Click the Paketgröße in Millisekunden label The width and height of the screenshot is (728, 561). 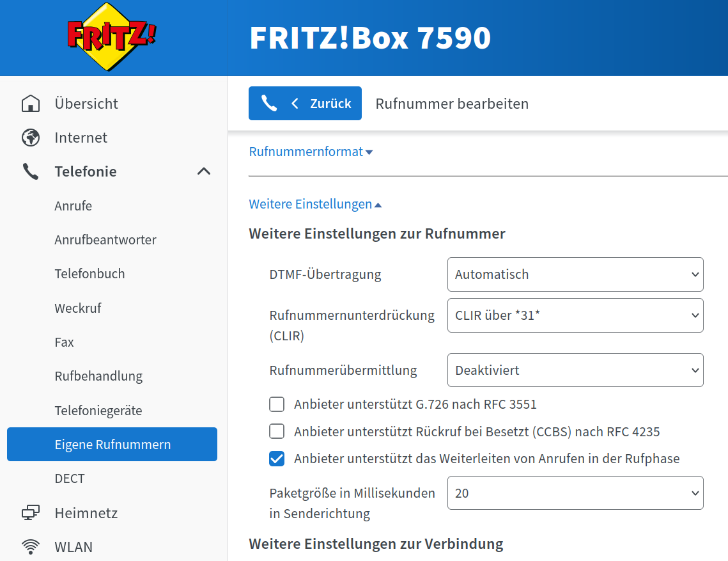[352, 503]
